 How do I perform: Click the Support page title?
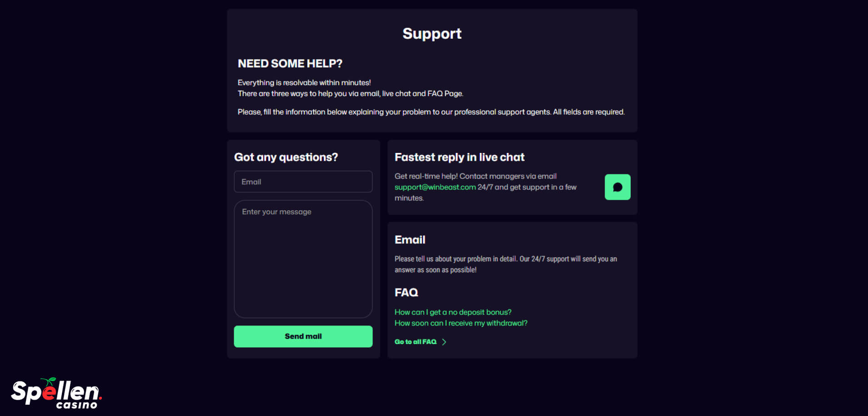pyautogui.click(x=432, y=34)
